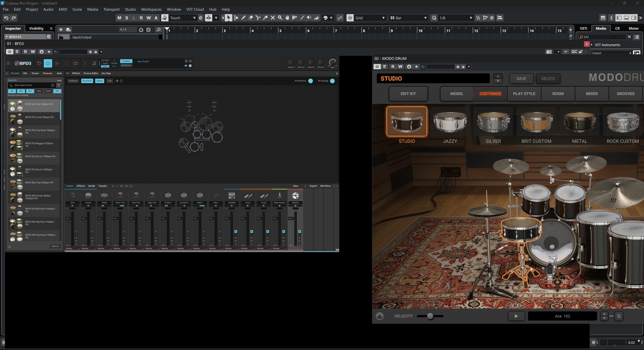Click Export in BFD3 mixer
This screenshot has height=350, width=644.
pos(313,186)
